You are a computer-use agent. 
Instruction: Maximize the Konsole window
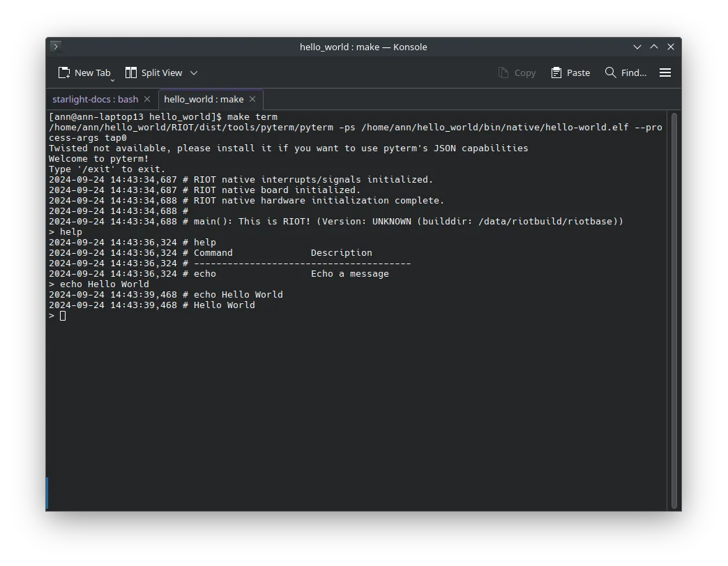[654, 47]
